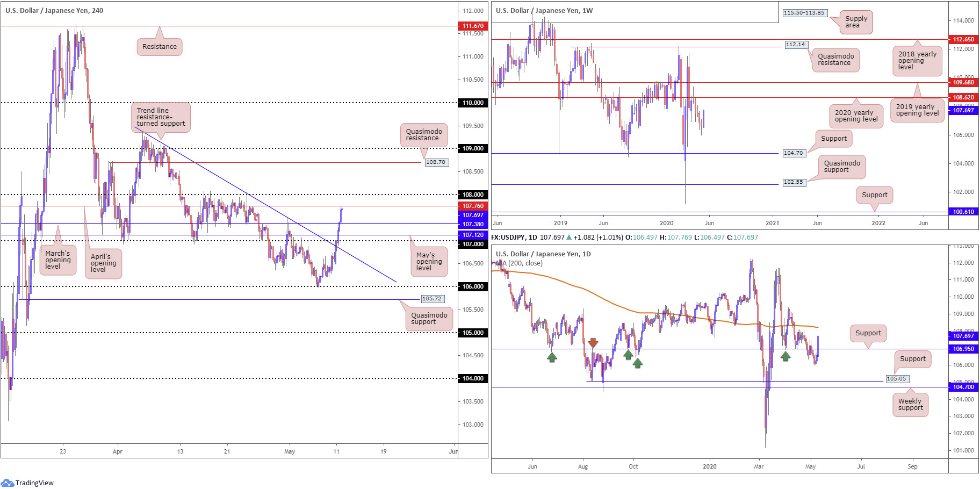Click the 2019 yearly opening level callout
Image resolution: width=980 pixels, height=489 pixels.
coord(917,110)
